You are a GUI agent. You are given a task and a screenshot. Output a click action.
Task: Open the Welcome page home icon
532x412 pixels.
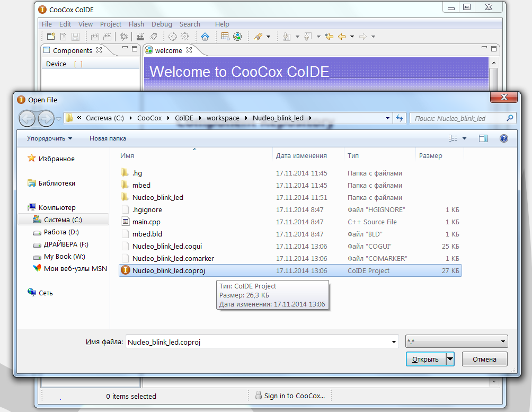click(x=205, y=36)
